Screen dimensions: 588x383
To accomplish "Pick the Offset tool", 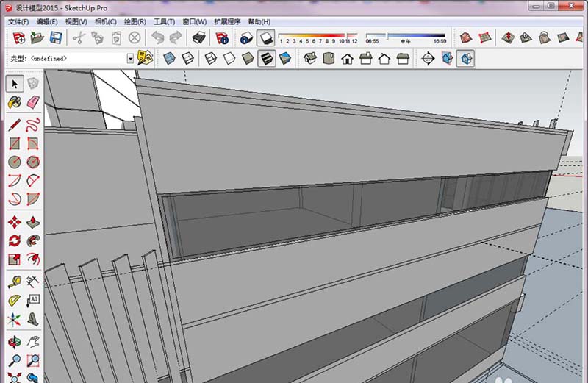I will click(33, 259).
